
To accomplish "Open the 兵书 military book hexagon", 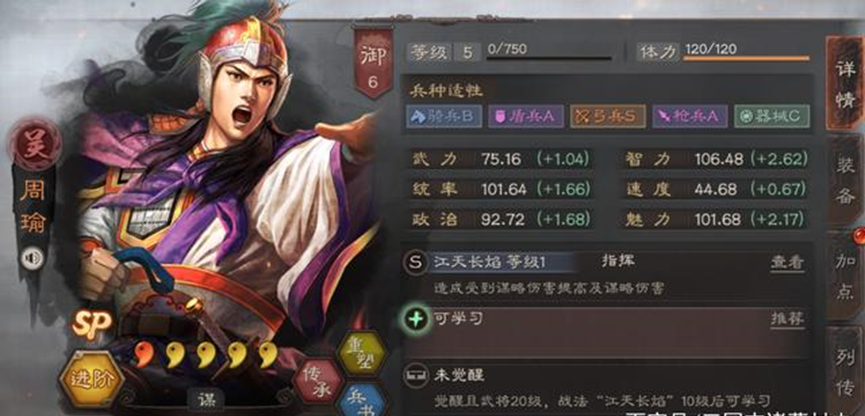I will [x=360, y=401].
